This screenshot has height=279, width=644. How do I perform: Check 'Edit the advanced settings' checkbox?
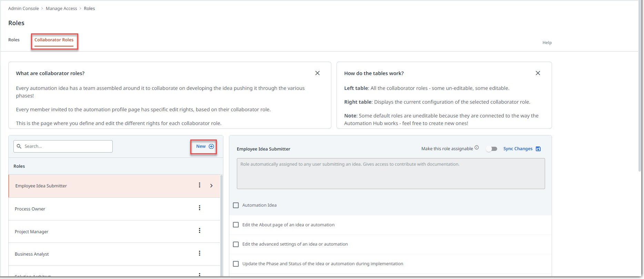236,244
